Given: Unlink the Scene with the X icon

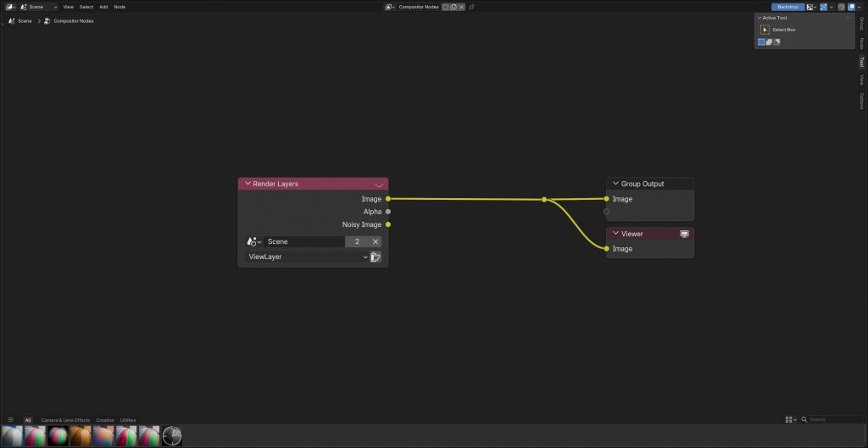Looking at the screenshot, I should 376,241.
